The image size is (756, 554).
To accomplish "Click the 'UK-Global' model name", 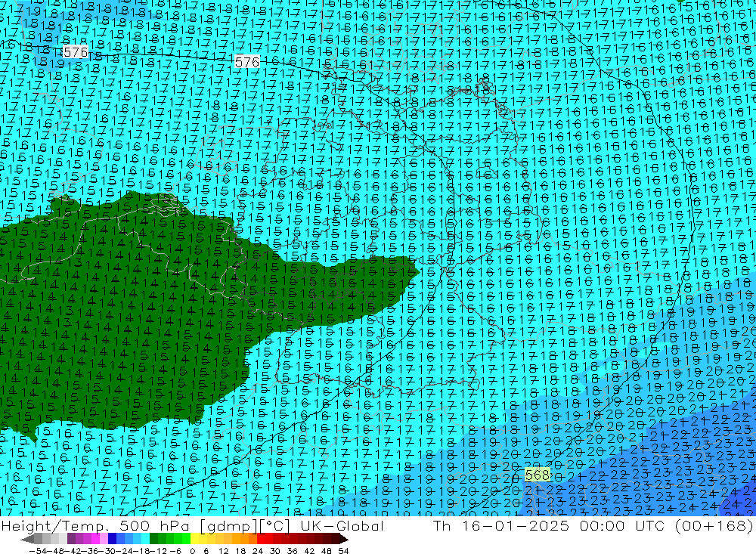I will click(x=342, y=525).
